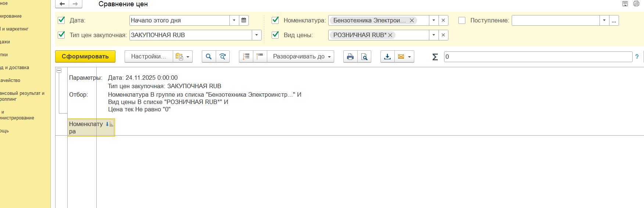Click sort icon in Номенклатура header
The height and width of the screenshot is (208, 644).
pos(110,124)
